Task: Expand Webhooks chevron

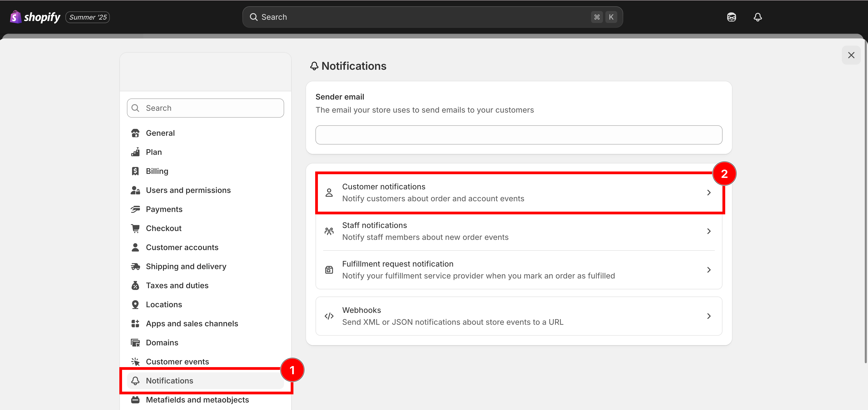Action: 709,316
